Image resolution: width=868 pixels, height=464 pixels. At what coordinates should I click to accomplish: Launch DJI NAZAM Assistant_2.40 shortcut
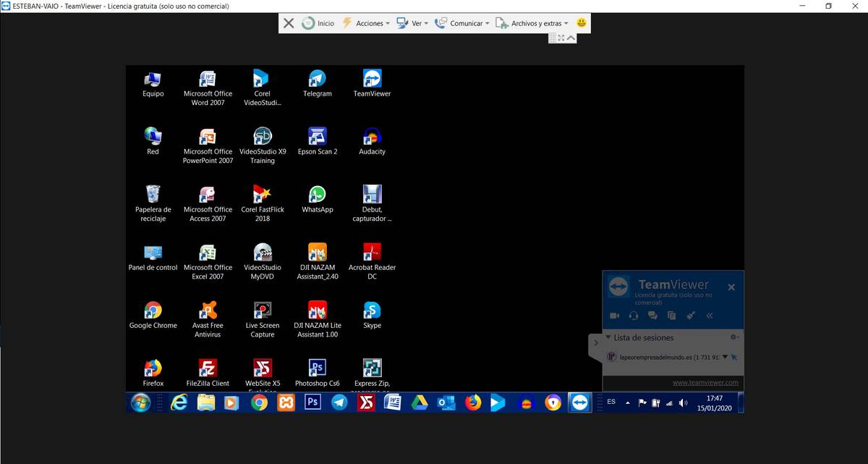point(317,261)
